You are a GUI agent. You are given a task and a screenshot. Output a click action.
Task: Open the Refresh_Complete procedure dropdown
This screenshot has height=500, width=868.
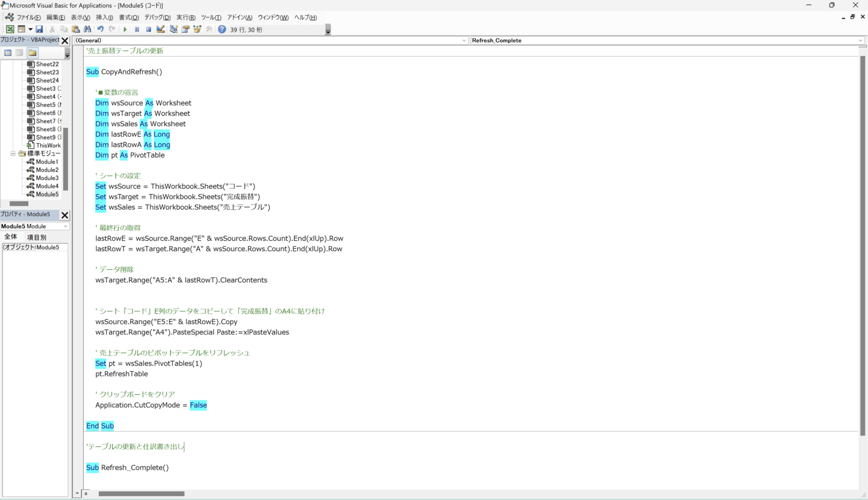[860, 41]
